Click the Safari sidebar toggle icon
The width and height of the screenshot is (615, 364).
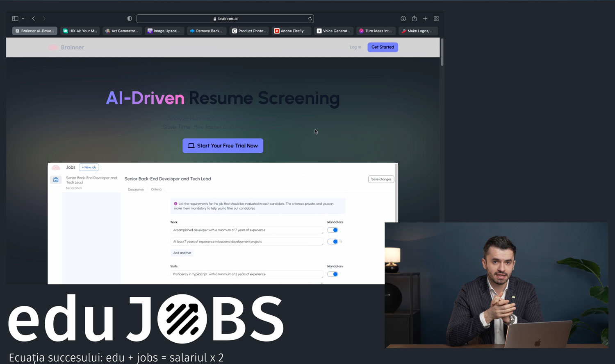pos(15,18)
